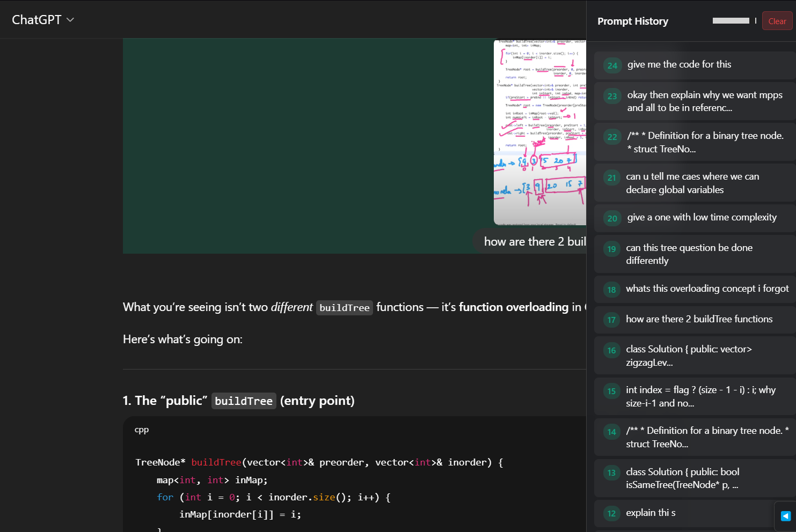
Task: Click the numbered badge on prompt 17
Action: 612,320
